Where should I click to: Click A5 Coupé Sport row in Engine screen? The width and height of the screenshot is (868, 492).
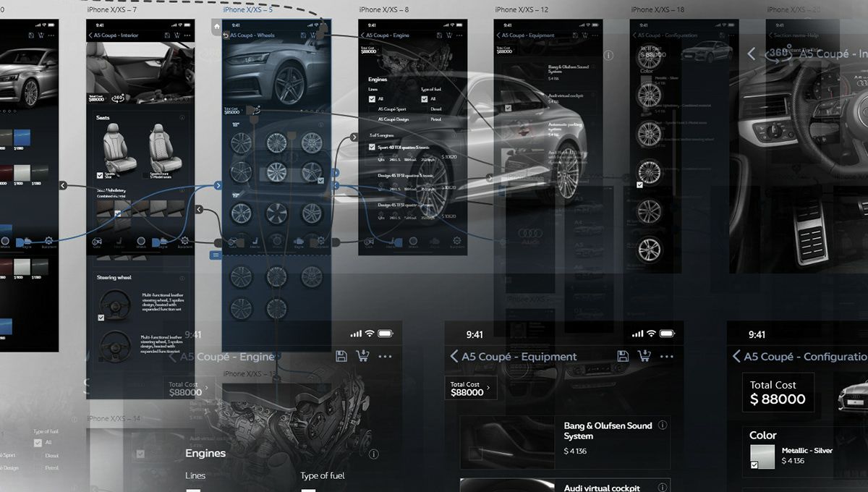(393, 109)
